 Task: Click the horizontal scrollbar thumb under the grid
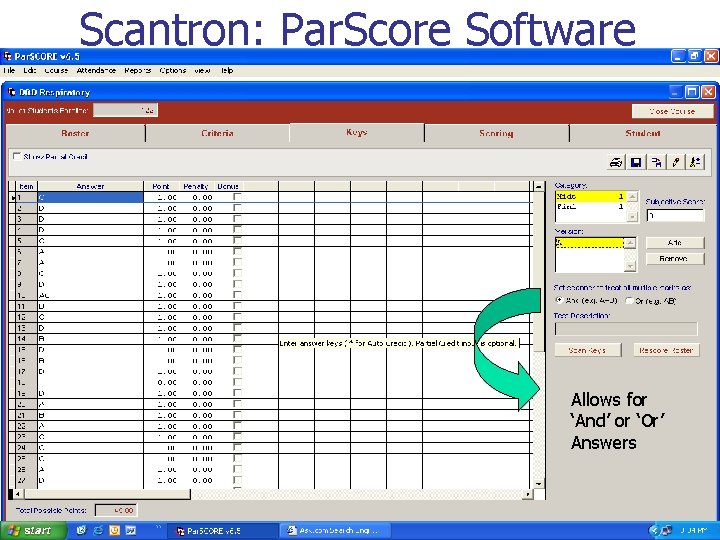107,494
